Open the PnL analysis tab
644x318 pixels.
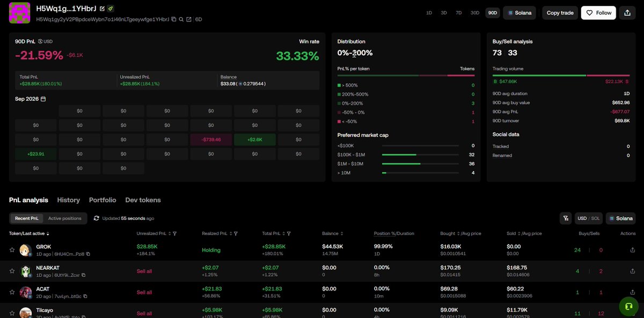[28, 200]
